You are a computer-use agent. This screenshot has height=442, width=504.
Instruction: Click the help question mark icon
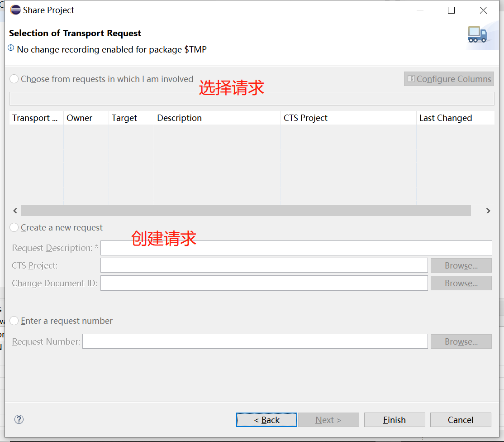coord(19,419)
